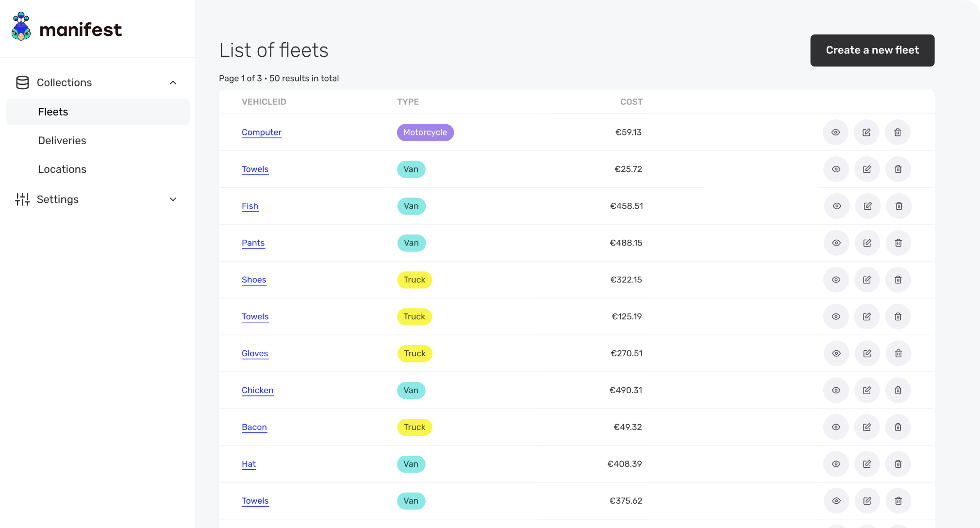
Task: Open the Collections database icon
Action: (x=22, y=82)
